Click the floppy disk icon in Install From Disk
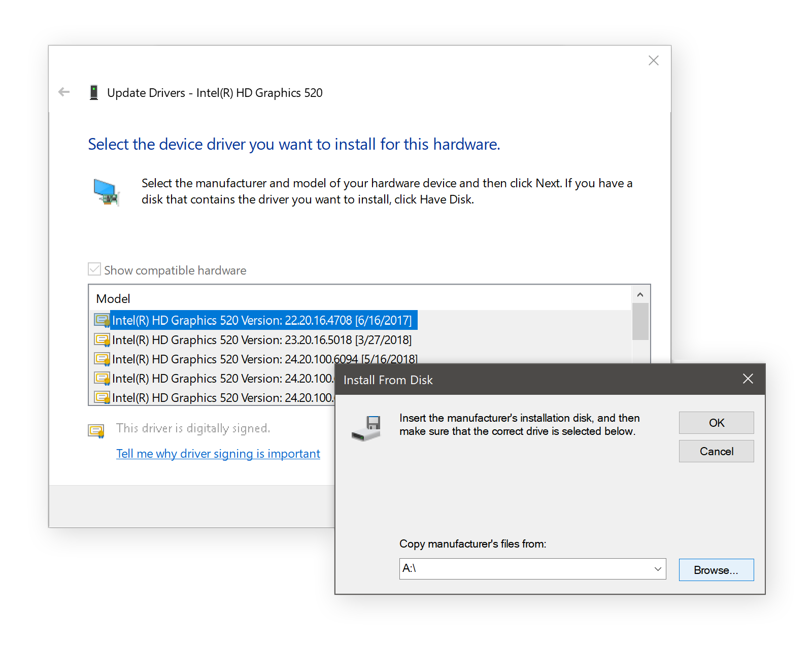This screenshot has width=812, height=646. 366,429
